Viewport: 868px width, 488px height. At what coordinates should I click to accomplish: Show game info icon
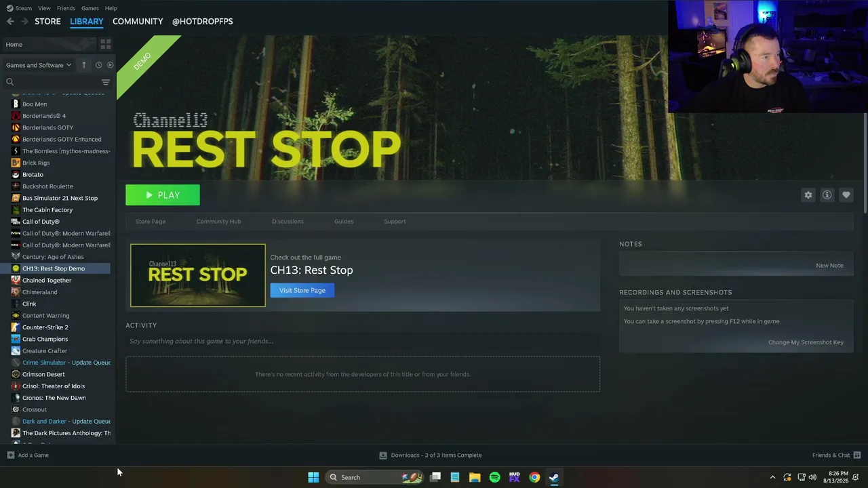(827, 195)
